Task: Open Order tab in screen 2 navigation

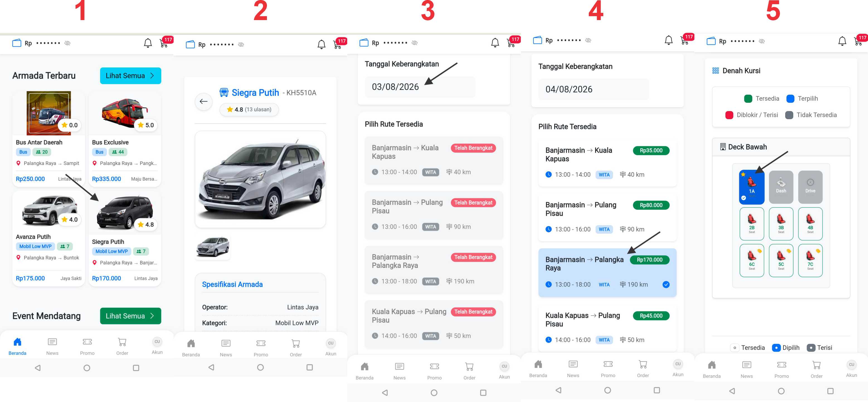Action: pyautogui.click(x=296, y=348)
